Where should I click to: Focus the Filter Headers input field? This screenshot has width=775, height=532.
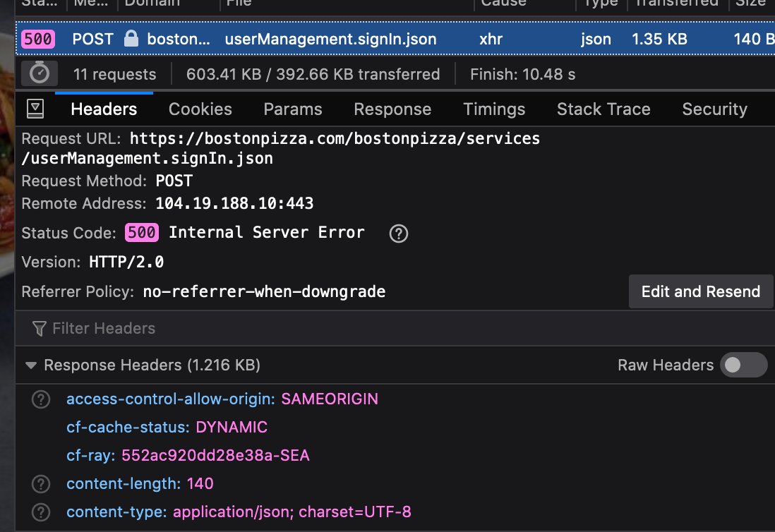point(395,329)
